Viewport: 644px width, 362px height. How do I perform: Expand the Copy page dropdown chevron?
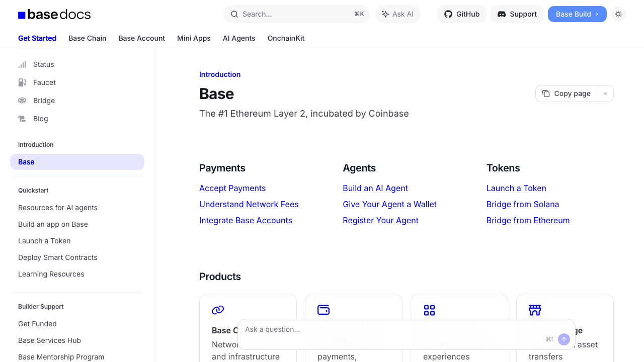[605, 94]
